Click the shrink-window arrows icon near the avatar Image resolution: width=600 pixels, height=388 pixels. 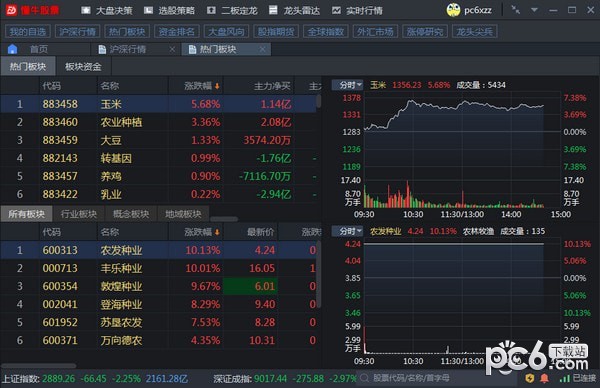pos(516,10)
